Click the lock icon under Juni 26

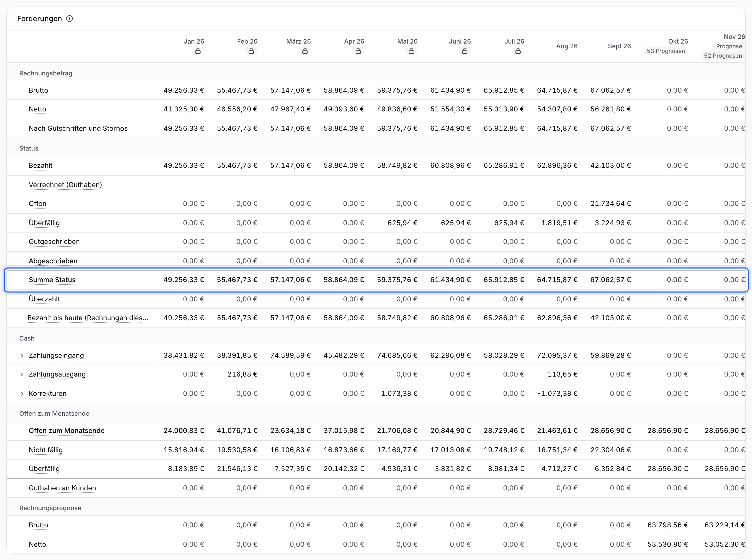(465, 51)
